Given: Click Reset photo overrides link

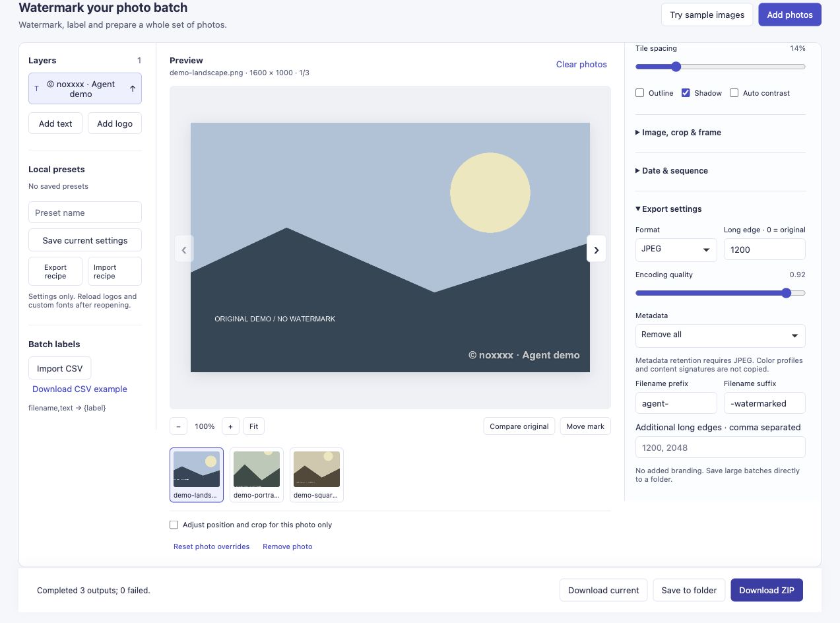Looking at the screenshot, I should coord(211,546).
